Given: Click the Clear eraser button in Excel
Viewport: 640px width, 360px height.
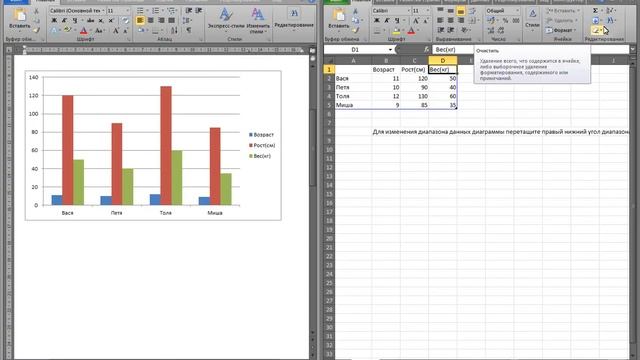Looking at the screenshot, I should (596, 30).
